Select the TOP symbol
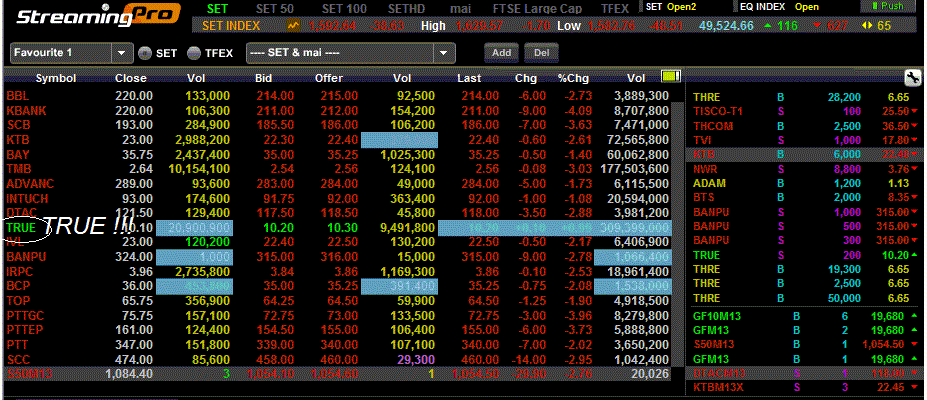The image size is (927, 400). click(18, 300)
